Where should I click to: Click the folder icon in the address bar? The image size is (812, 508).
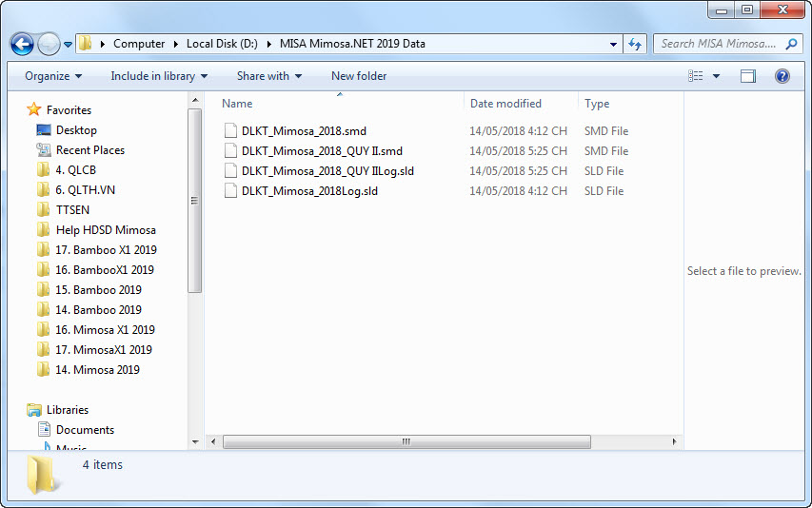(86, 44)
